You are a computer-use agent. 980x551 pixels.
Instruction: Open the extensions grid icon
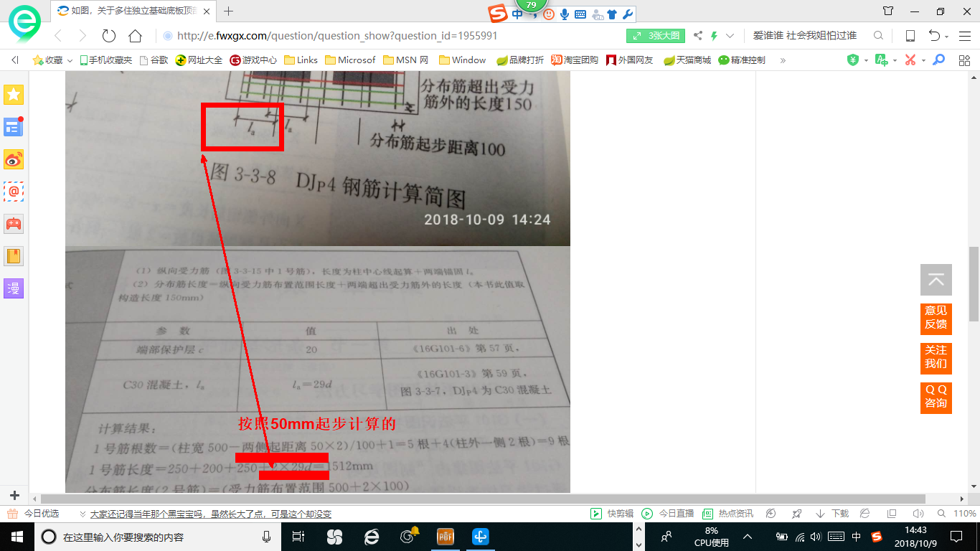(965, 60)
